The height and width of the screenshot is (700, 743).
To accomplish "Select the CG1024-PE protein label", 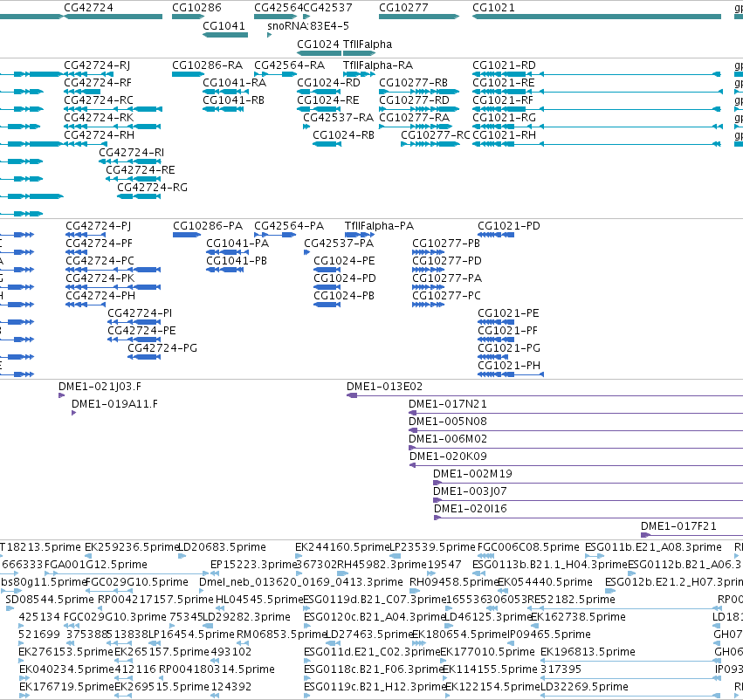I will (345, 261).
